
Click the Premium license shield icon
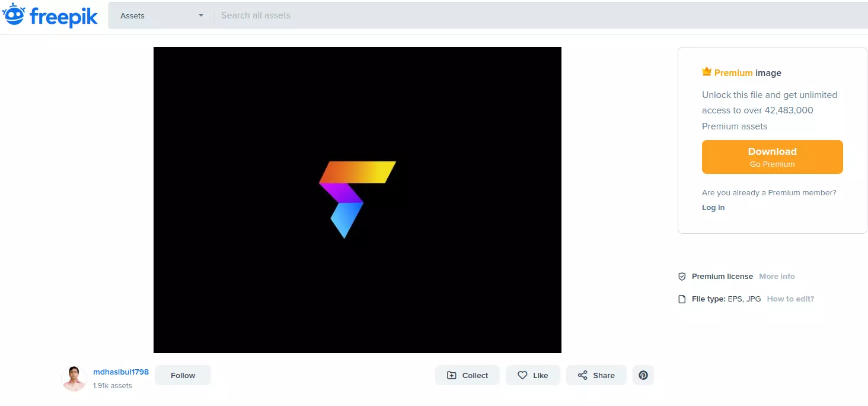682,276
